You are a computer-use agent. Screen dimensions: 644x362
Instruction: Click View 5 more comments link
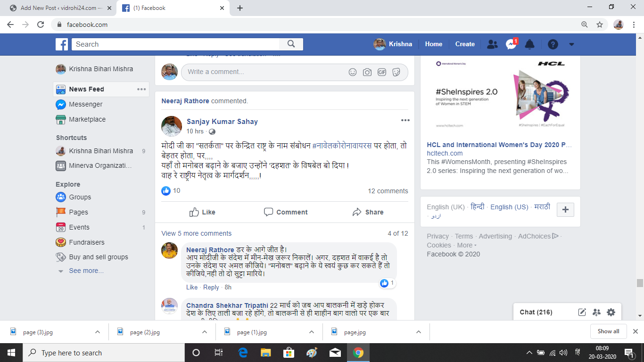tap(197, 233)
